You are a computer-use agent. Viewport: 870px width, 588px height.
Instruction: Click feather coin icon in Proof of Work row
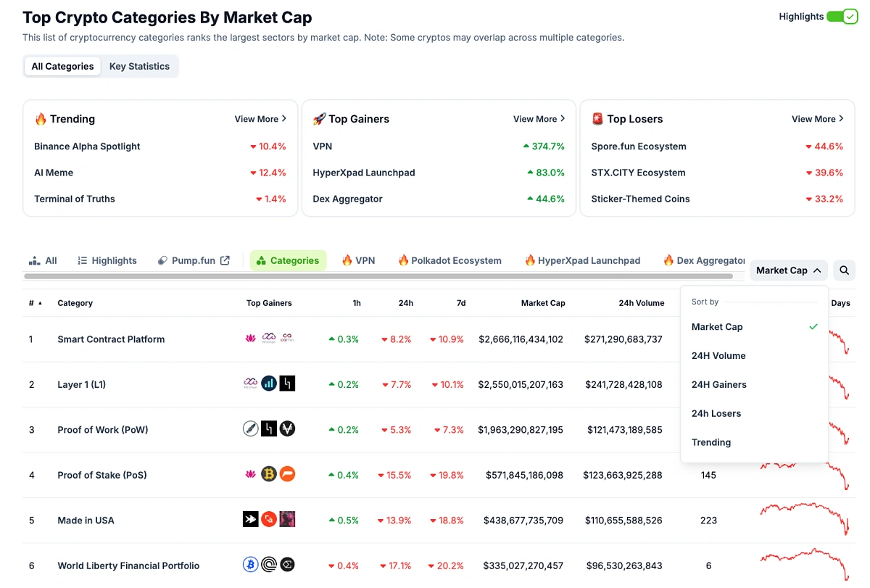[x=250, y=429]
